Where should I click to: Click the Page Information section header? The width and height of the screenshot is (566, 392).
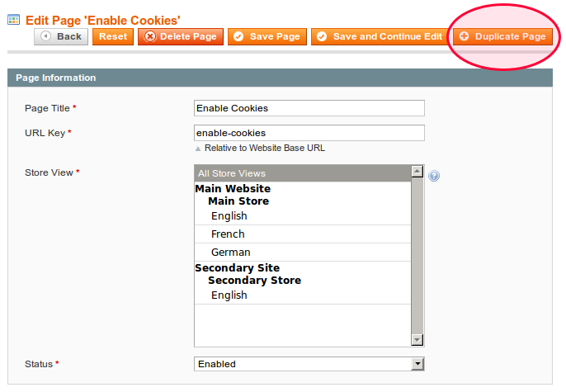click(280, 78)
